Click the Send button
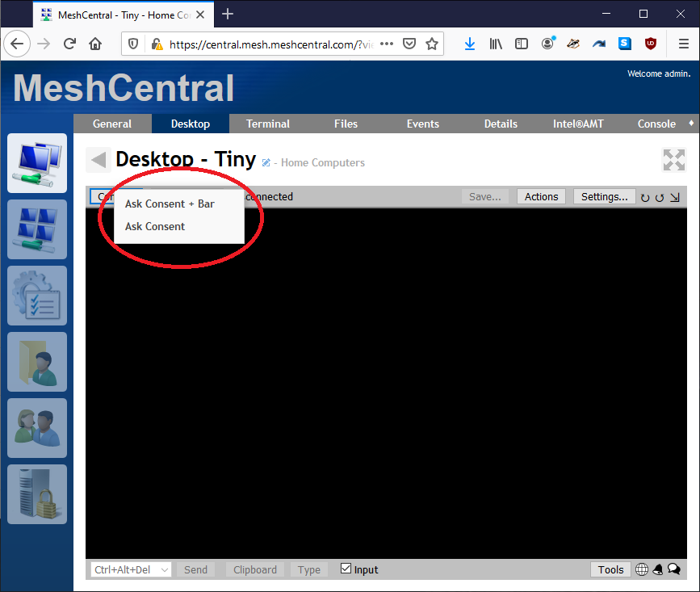Image resolution: width=700 pixels, height=592 pixels. (195, 569)
